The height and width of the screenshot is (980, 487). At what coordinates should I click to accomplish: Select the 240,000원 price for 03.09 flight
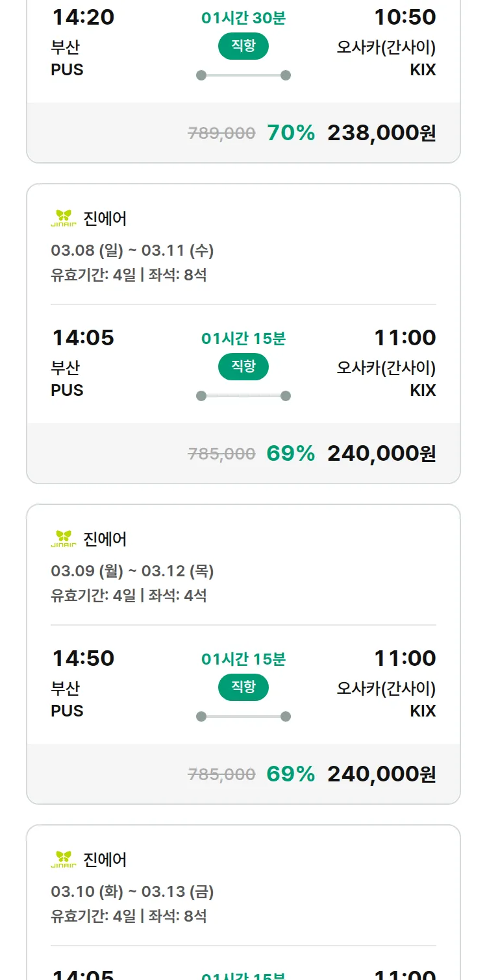[x=381, y=774]
